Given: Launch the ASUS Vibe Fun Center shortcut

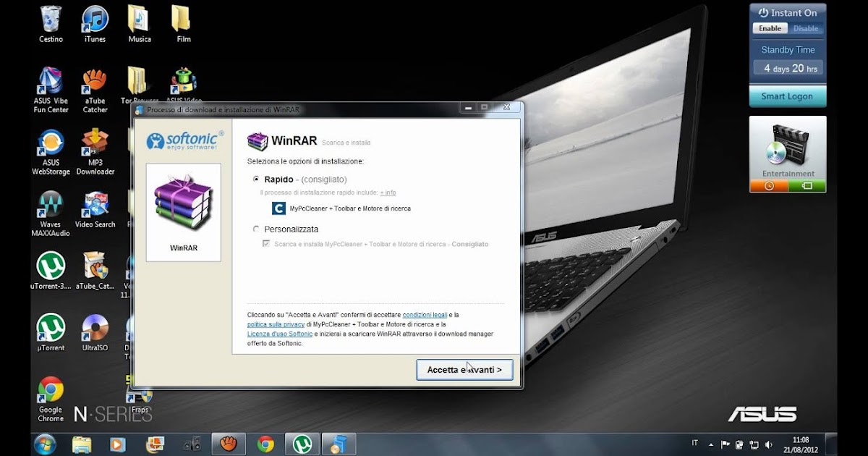Looking at the screenshot, I should pyautogui.click(x=51, y=90).
